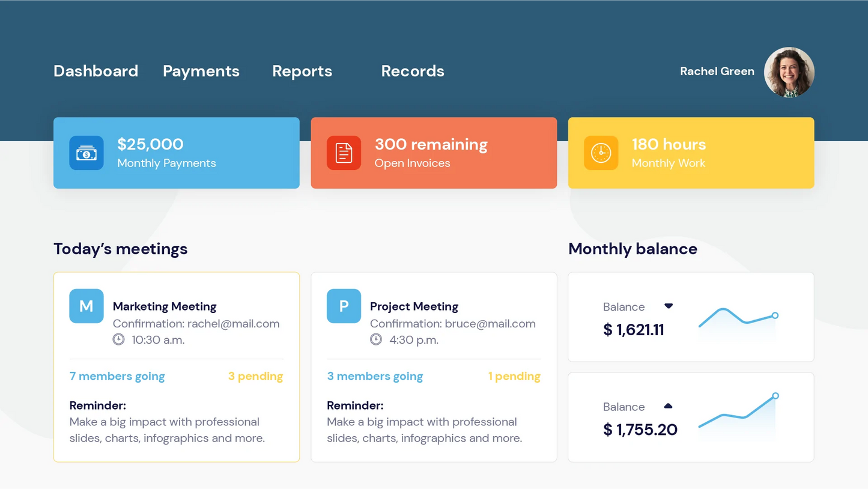Switch to the Reports section
This screenshot has height=489, width=868.
302,71
